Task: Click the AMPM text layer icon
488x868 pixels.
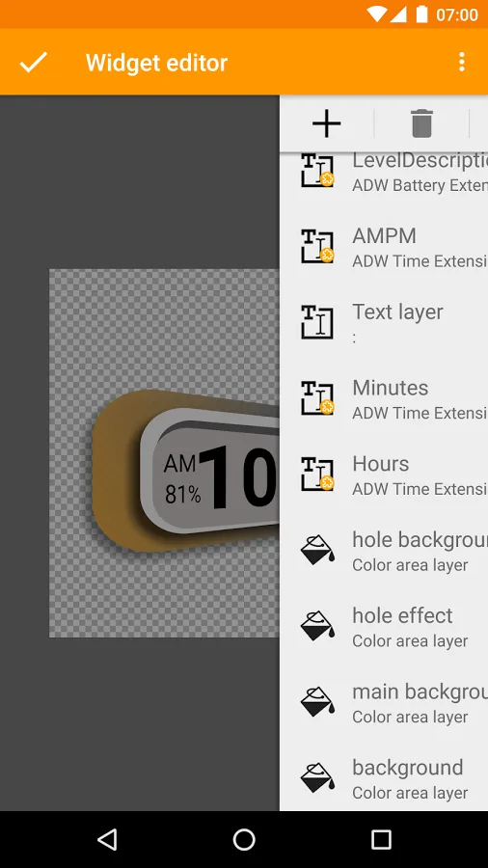Action: coord(317,246)
